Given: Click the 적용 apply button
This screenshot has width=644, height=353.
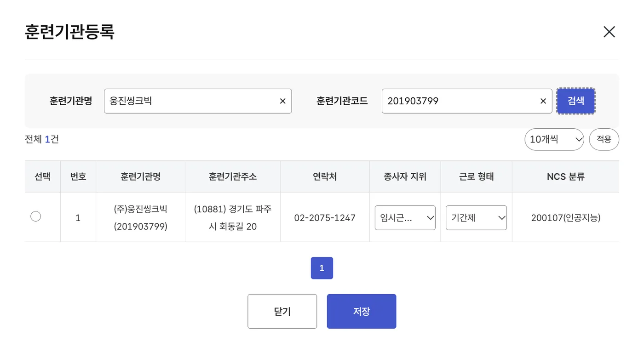Looking at the screenshot, I should pyautogui.click(x=604, y=139).
